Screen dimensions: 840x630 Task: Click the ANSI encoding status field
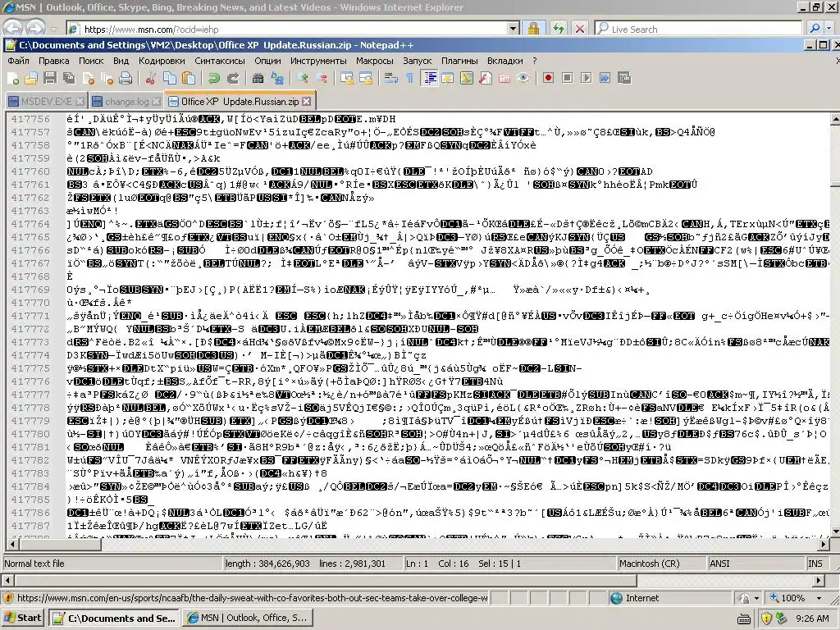[756, 564]
